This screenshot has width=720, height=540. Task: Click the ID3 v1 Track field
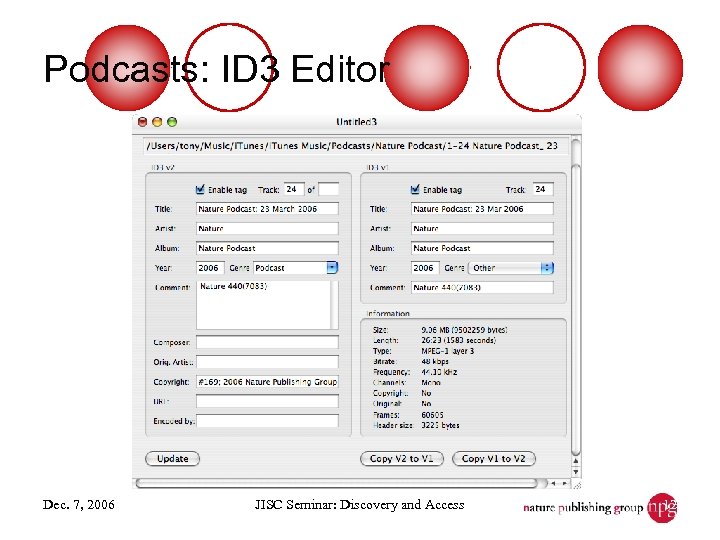point(543,189)
